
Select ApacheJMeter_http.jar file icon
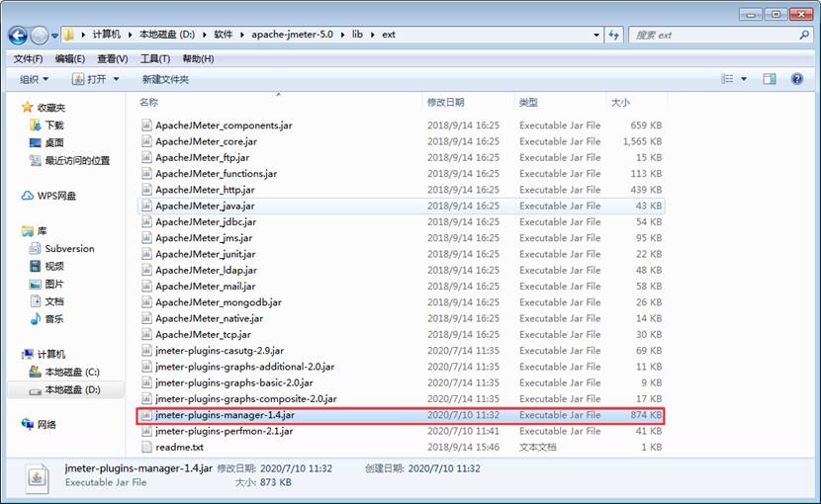[x=146, y=190]
